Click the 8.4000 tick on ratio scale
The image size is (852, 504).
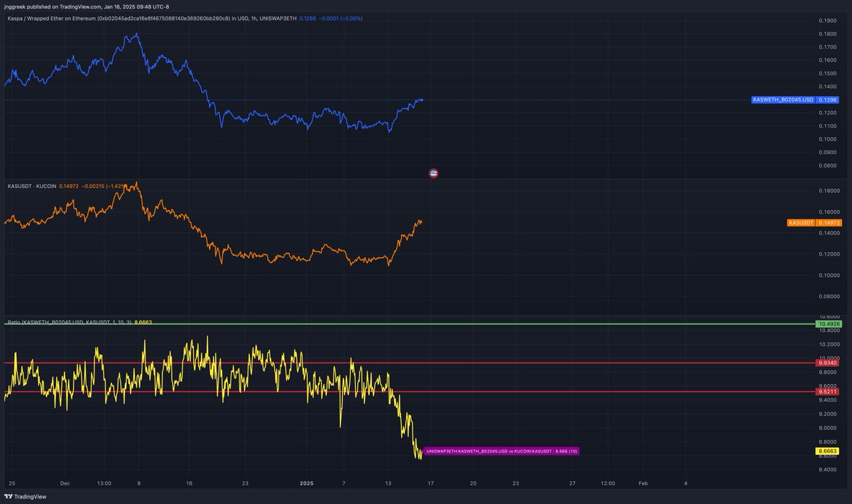click(828, 469)
